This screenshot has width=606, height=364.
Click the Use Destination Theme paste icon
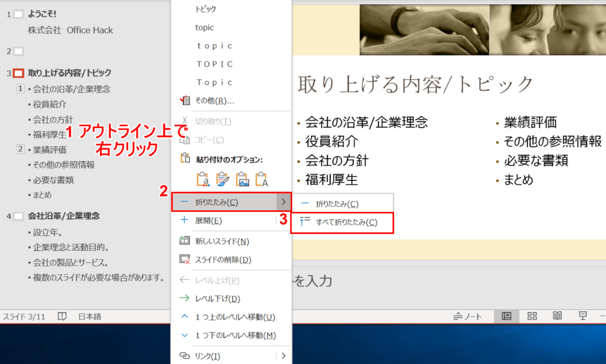[203, 179]
